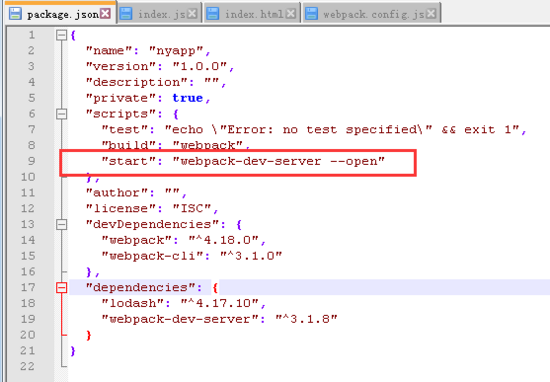The height and width of the screenshot is (382, 550).
Task: Switch to the index.js tab
Action: (161, 14)
